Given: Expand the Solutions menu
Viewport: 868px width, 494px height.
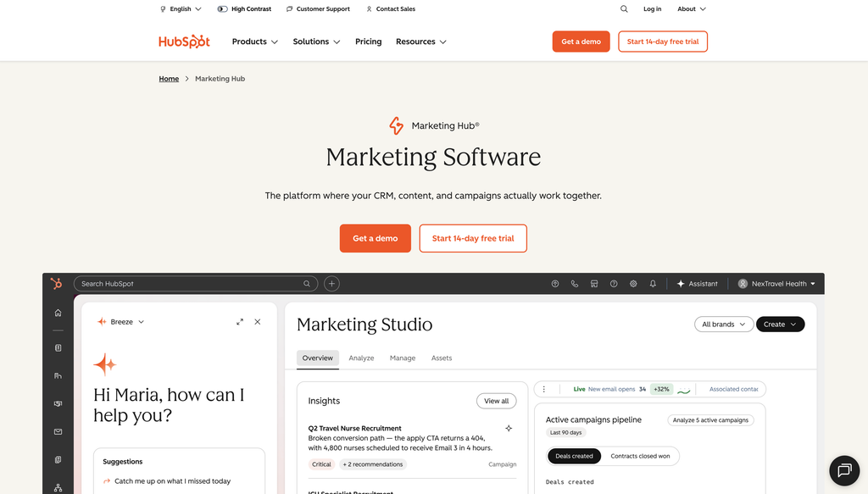Looking at the screenshot, I should 316,42.
